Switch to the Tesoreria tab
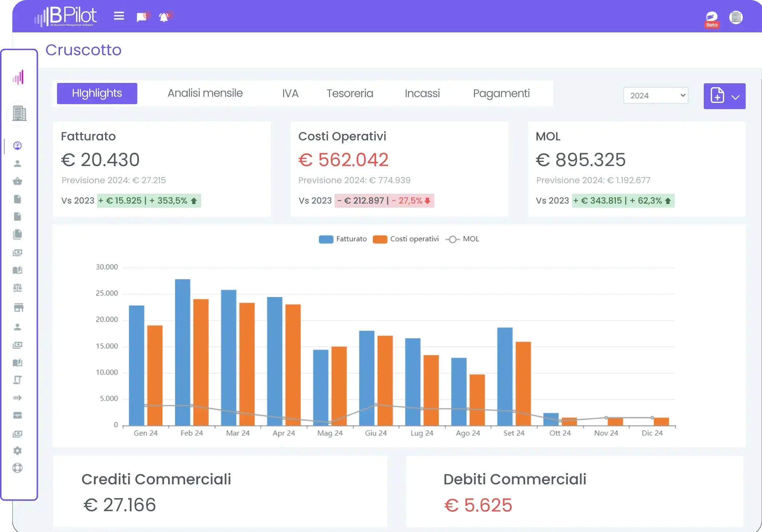This screenshot has width=762, height=532. point(350,93)
